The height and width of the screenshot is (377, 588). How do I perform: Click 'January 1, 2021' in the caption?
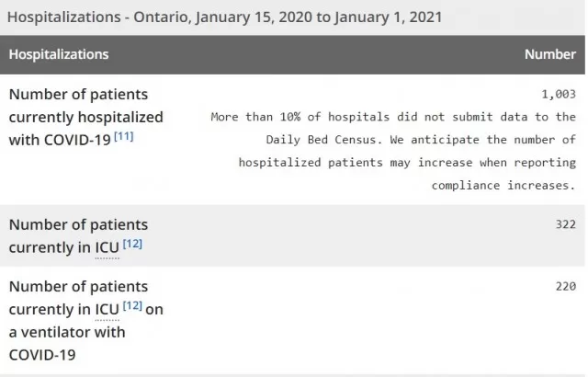pos(388,17)
